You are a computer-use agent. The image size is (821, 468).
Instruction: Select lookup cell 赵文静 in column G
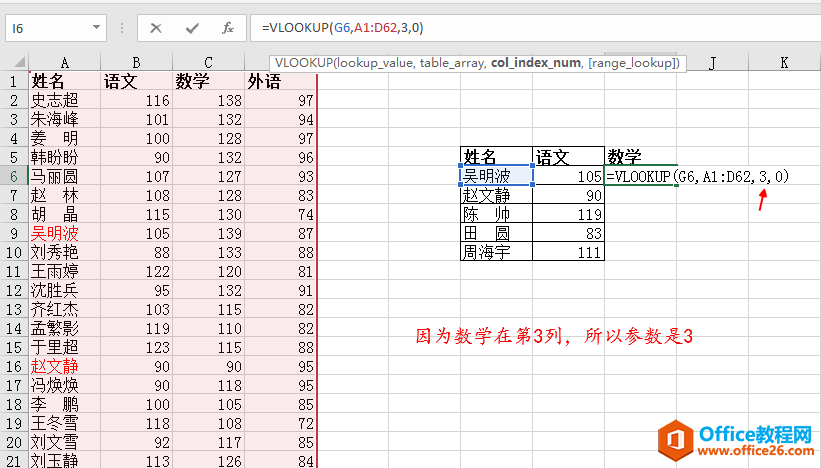496,195
